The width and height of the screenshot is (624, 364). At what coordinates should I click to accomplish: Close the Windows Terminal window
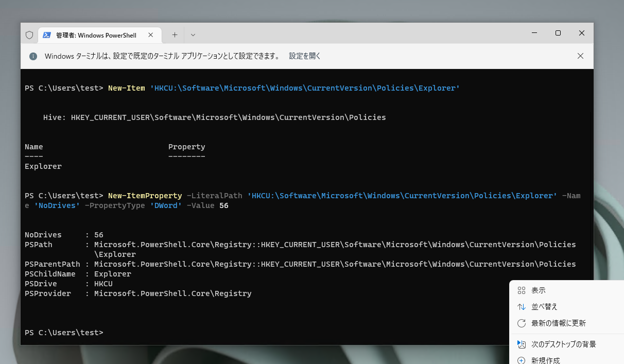(x=582, y=33)
